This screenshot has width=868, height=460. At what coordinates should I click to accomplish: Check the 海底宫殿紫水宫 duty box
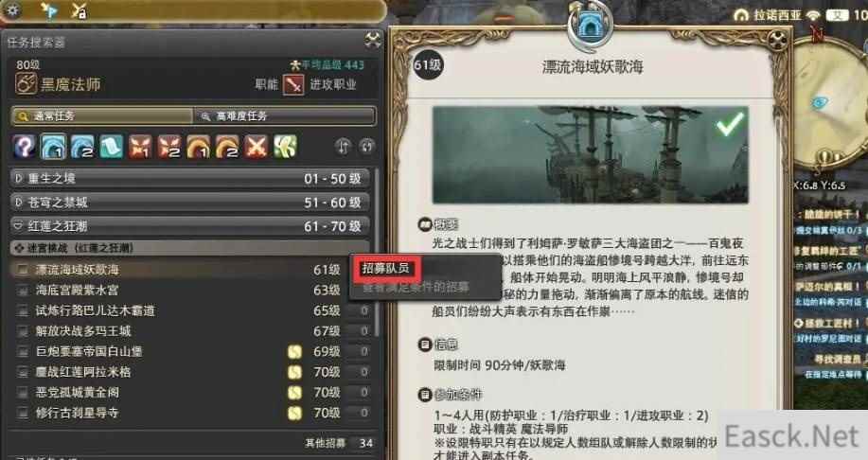[22, 290]
